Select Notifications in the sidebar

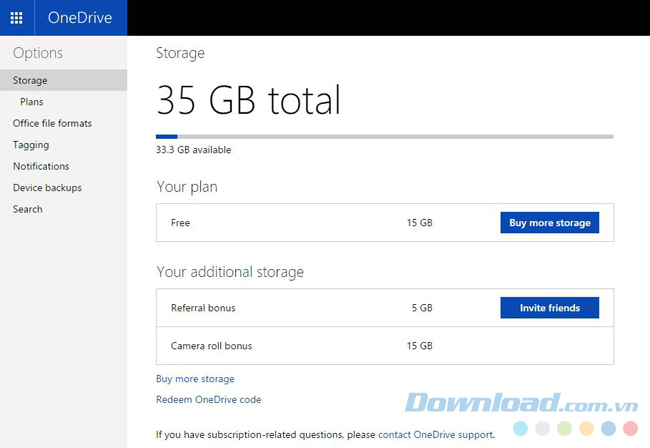(41, 166)
